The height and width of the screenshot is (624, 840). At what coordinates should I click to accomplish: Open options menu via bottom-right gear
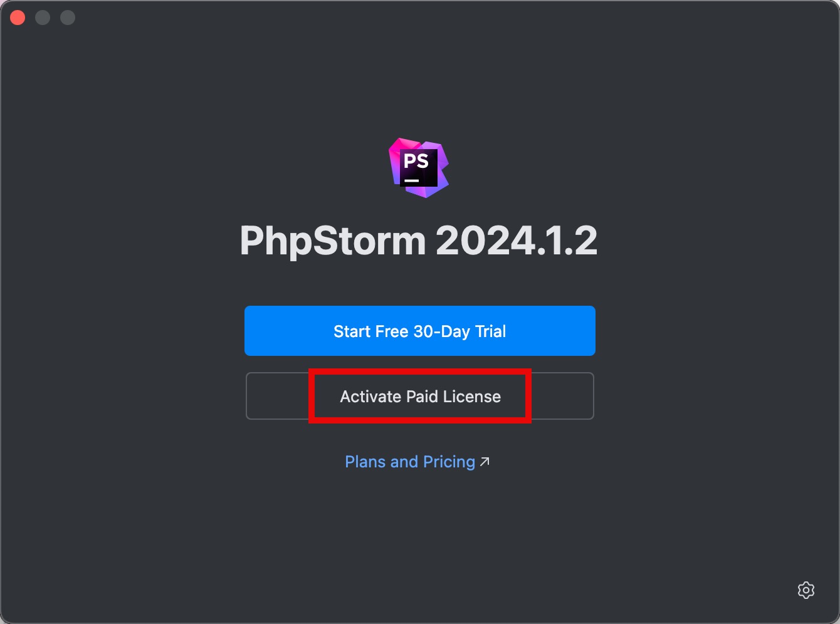pyautogui.click(x=806, y=590)
